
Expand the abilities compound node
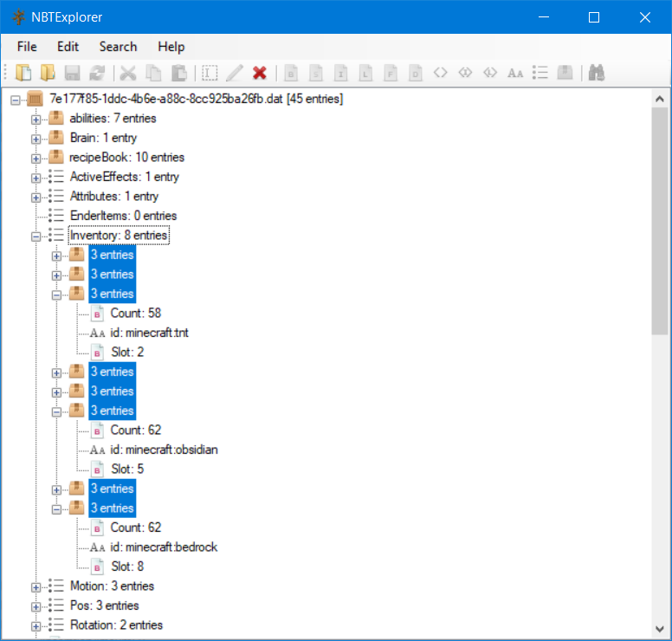click(36, 119)
